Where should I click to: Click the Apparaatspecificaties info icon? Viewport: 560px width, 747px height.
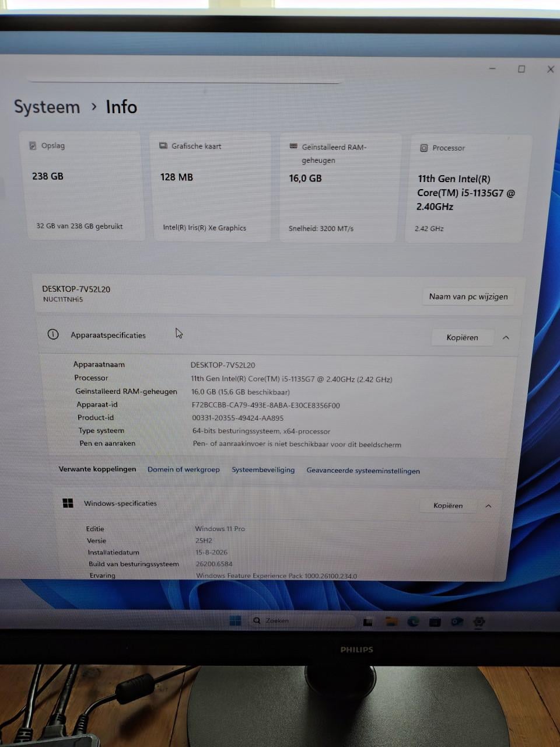tap(53, 334)
